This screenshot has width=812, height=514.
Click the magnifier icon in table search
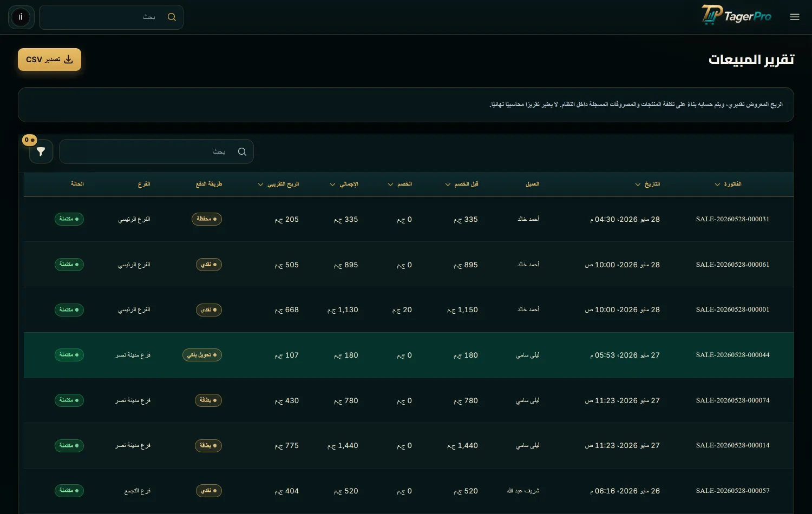(x=242, y=151)
